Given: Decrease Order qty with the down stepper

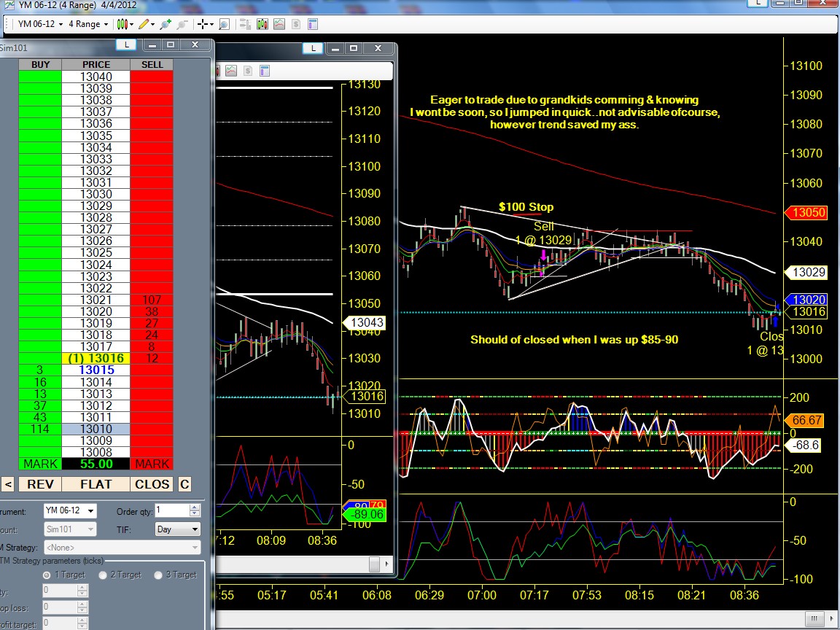Looking at the screenshot, I should point(195,514).
